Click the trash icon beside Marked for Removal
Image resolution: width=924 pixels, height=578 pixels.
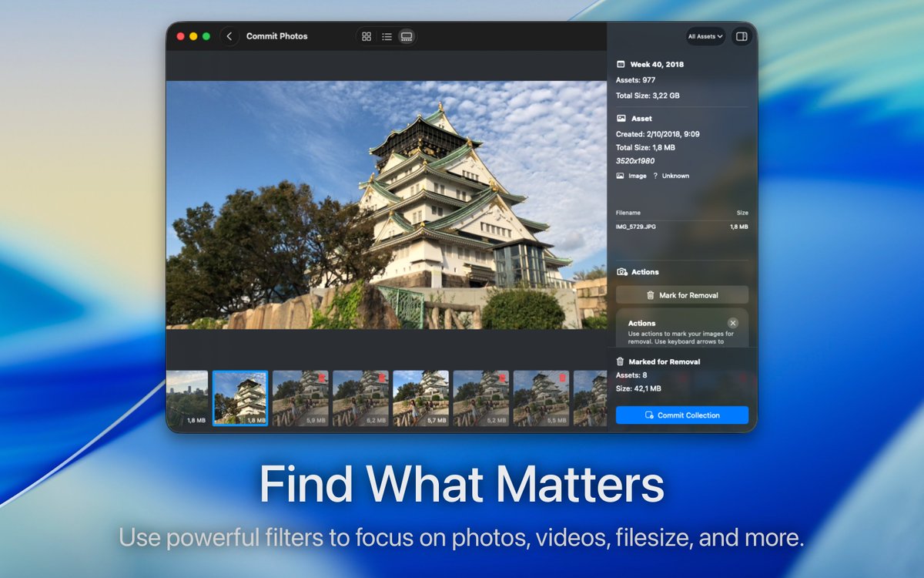tap(621, 361)
